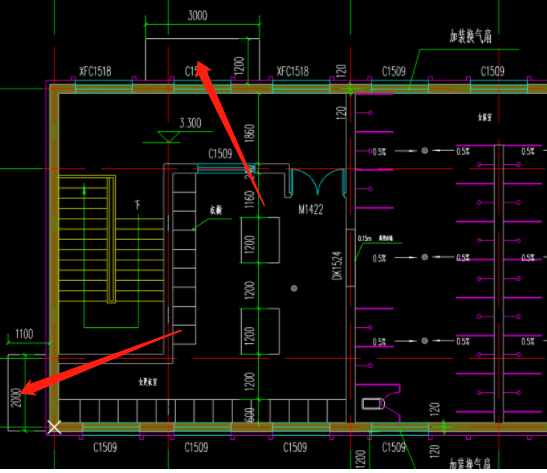The width and height of the screenshot is (547, 473).
Task: Click the 1860 dimension text
Action: (250, 133)
